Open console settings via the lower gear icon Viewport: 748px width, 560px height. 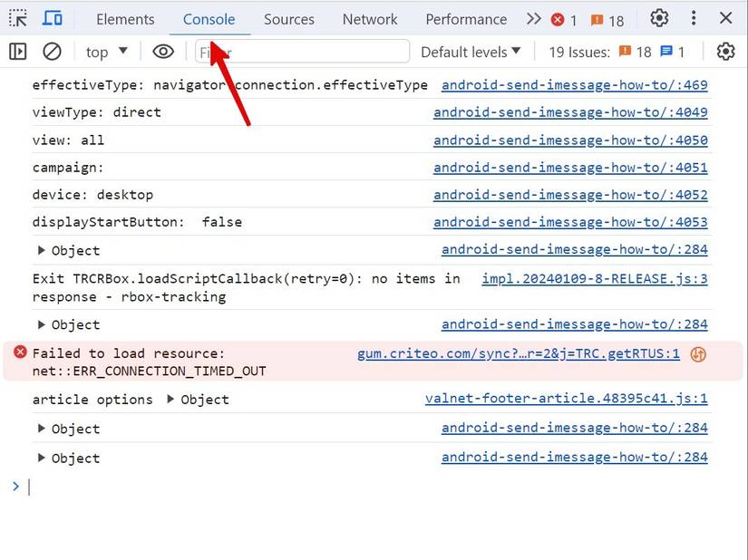point(725,52)
